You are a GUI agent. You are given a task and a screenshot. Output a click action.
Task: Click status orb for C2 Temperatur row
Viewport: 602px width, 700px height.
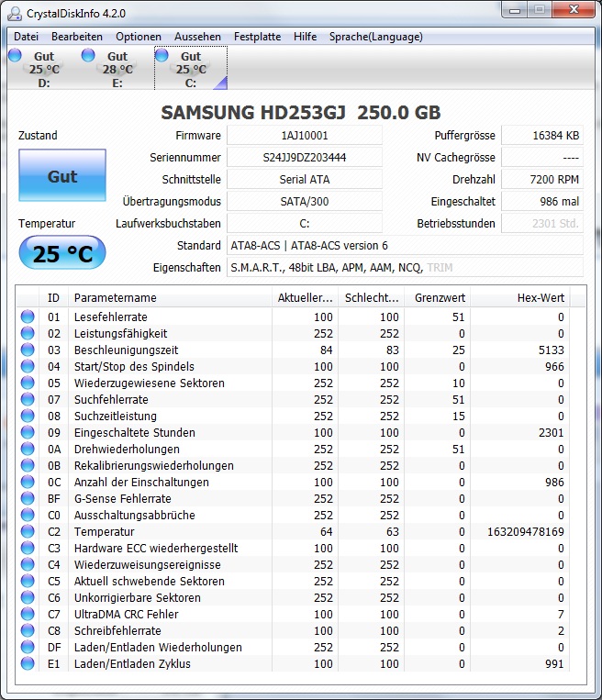point(28,531)
